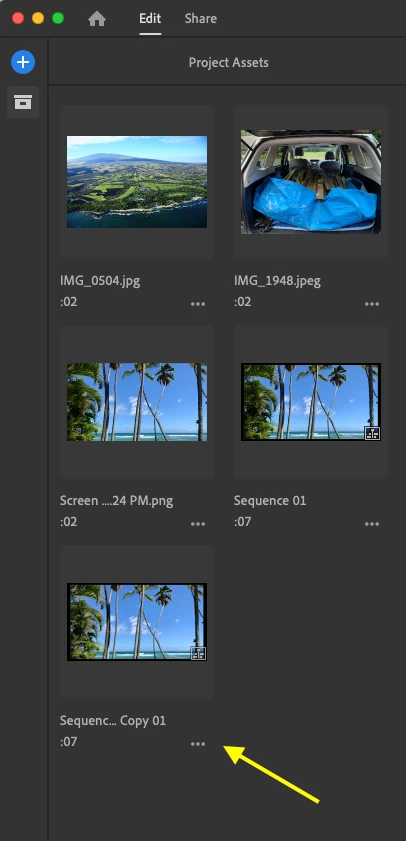The image size is (406, 841).
Task: Go to the Home screen icon
Action: coord(97,19)
